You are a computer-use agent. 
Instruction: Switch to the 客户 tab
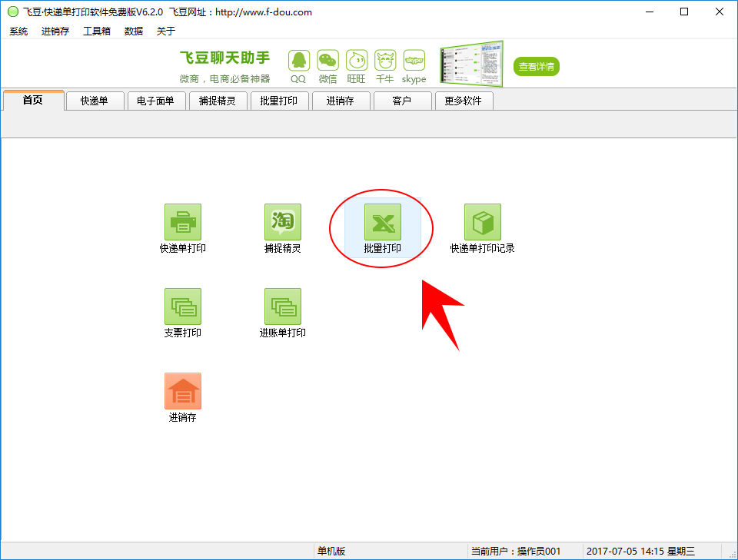point(402,101)
